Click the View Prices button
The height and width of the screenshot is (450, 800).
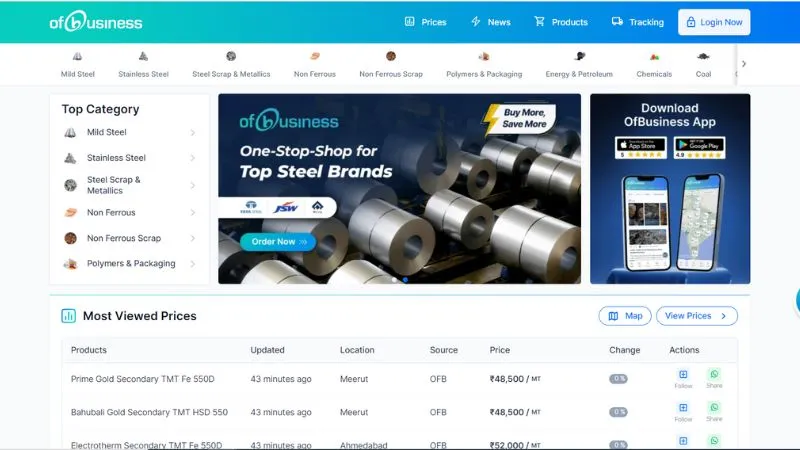[696, 316]
